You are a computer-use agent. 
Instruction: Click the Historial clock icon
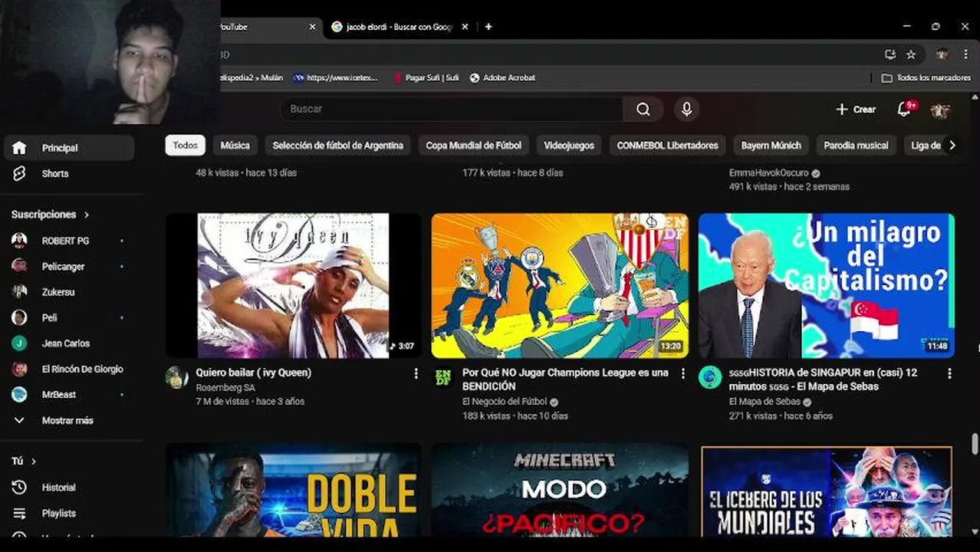(20, 488)
